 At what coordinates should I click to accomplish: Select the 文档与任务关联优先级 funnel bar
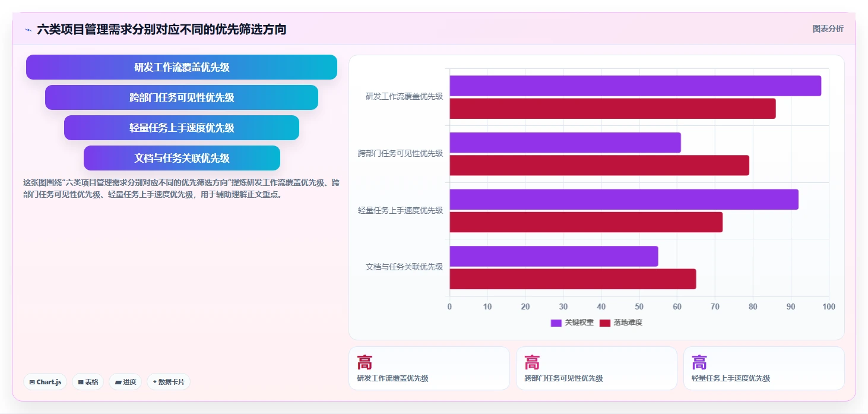point(182,158)
